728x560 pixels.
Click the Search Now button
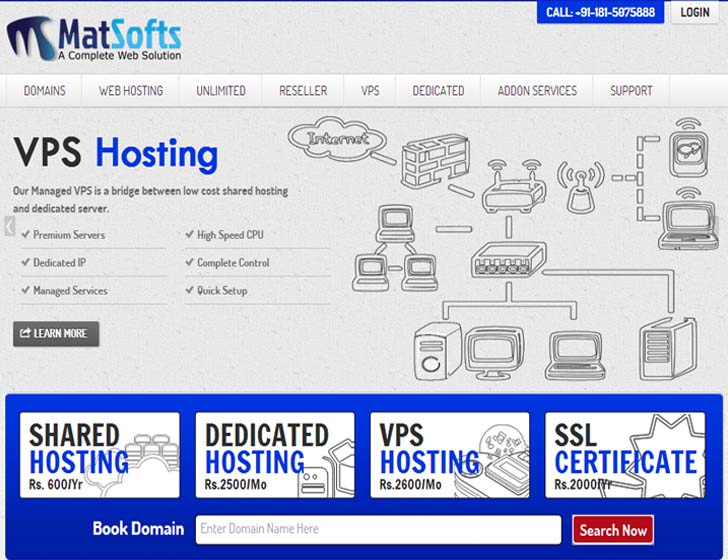click(613, 529)
